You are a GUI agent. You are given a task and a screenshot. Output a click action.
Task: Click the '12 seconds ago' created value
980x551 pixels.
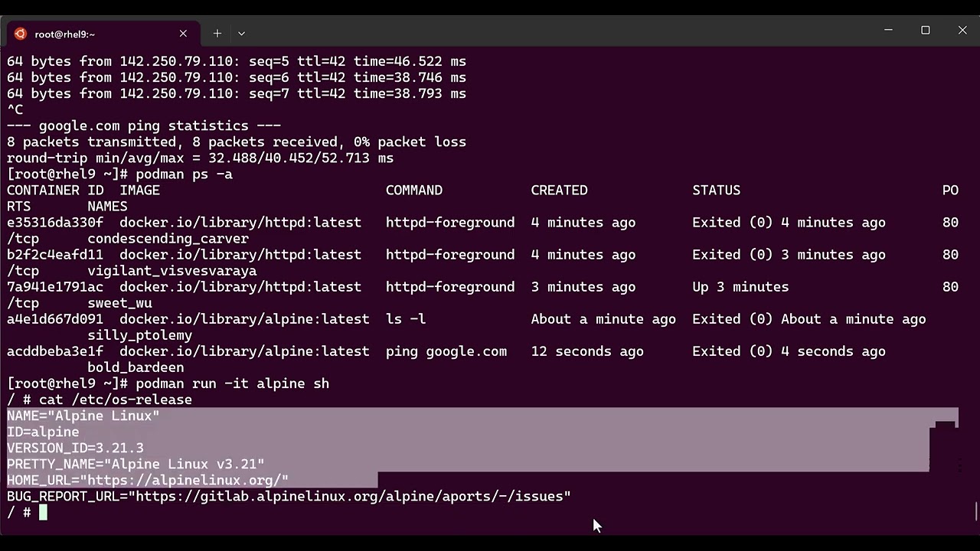point(587,351)
